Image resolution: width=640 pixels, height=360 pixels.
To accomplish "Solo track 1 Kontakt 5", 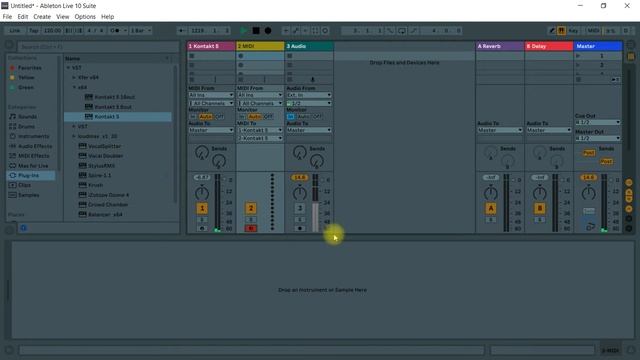I will point(202,220).
